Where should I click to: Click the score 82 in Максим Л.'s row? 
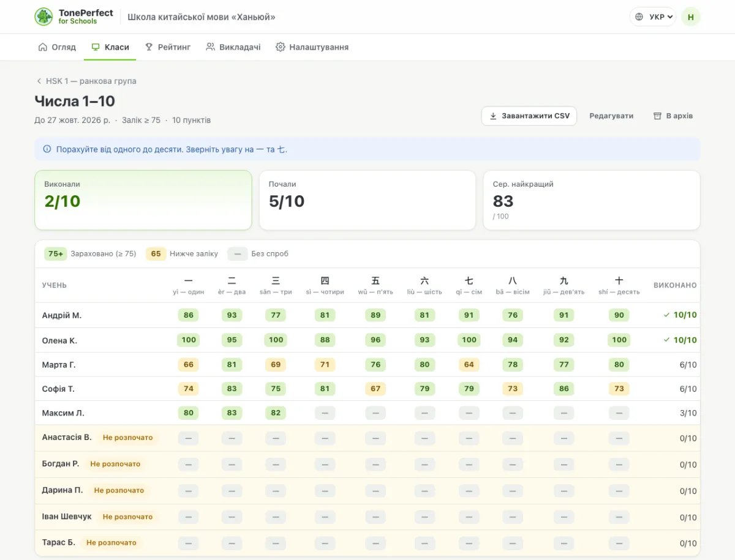(x=276, y=413)
